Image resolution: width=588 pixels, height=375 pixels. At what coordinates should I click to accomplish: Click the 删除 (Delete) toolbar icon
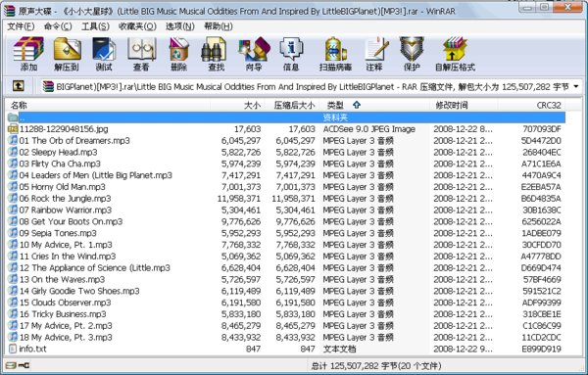coord(178,54)
